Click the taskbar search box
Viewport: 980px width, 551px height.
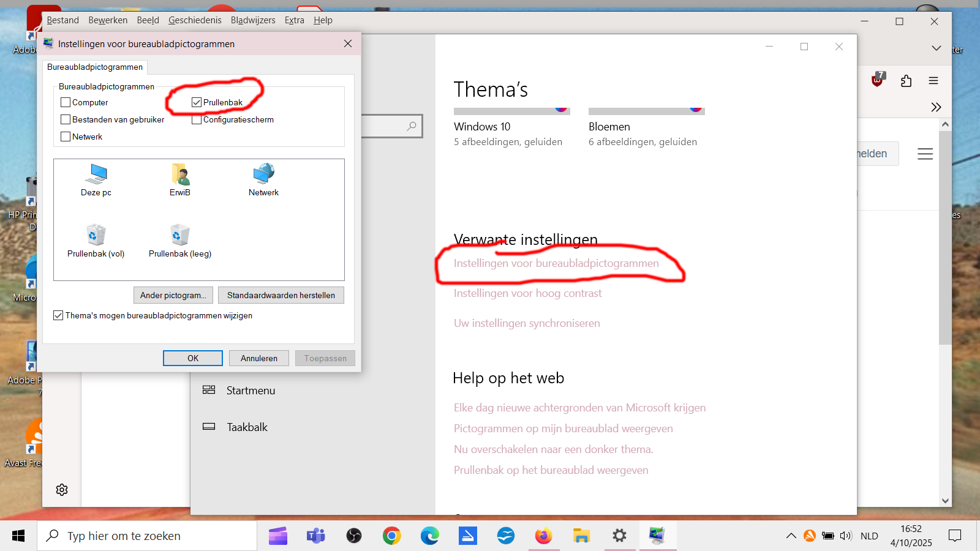[x=147, y=536]
